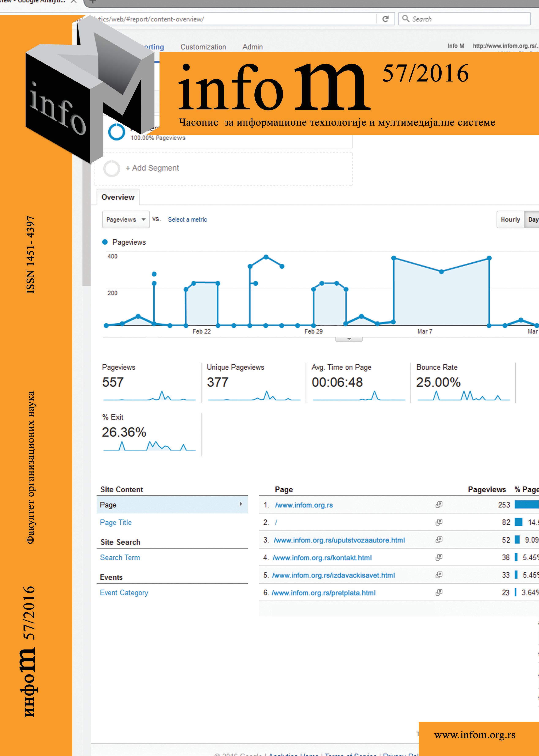
Task: Open the Customization tab
Action: (203, 47)
